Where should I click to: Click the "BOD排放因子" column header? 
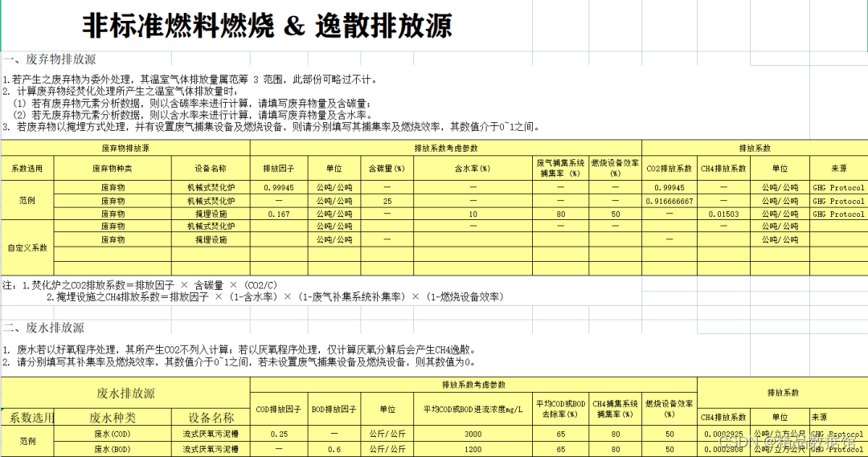[334, 410]
